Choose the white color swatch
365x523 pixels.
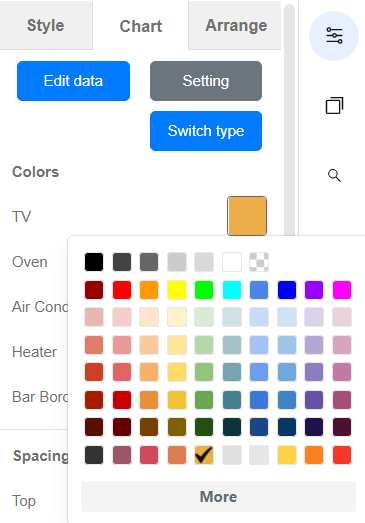click(x=232, y=262)
